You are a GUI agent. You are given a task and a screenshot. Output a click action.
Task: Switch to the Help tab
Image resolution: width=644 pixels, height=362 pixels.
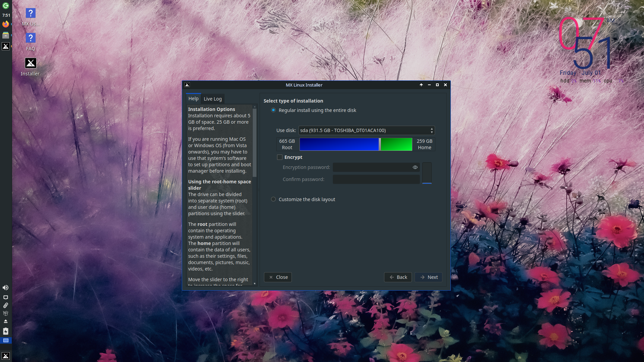193,99
